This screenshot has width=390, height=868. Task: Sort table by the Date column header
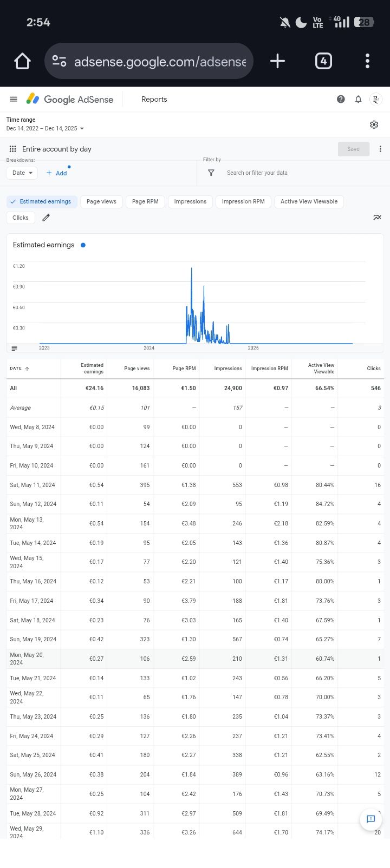pyautogui.click(x=19, y=369)
